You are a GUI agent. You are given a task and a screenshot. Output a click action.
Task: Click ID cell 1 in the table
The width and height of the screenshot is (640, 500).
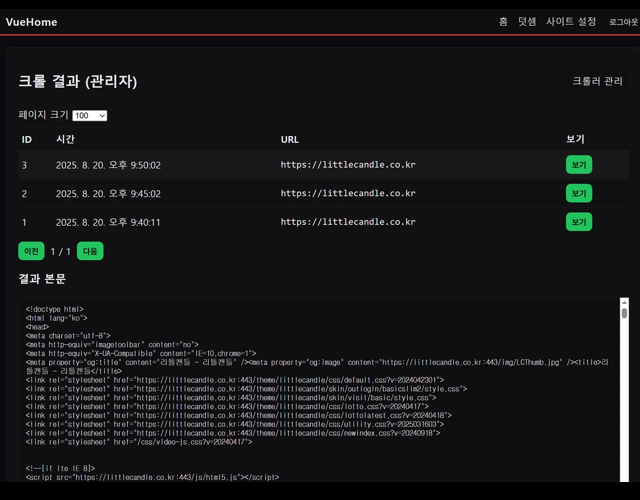(x=24, y=222)
